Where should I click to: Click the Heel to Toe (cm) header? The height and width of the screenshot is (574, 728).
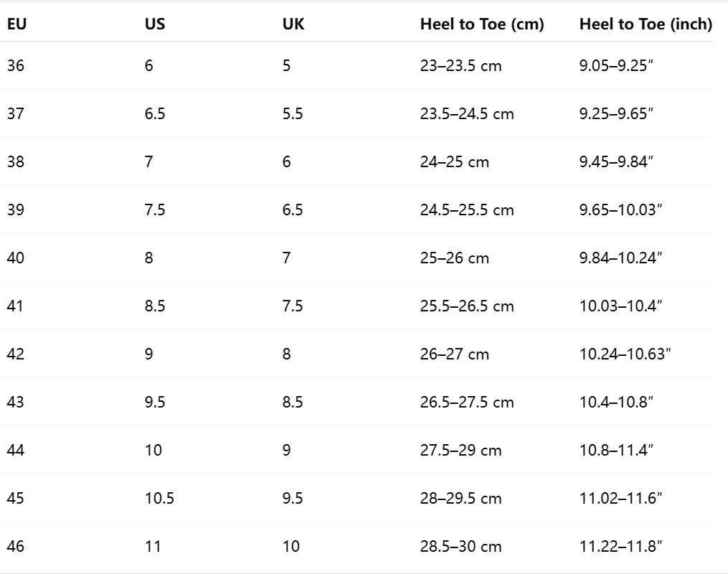coord(482,24)
